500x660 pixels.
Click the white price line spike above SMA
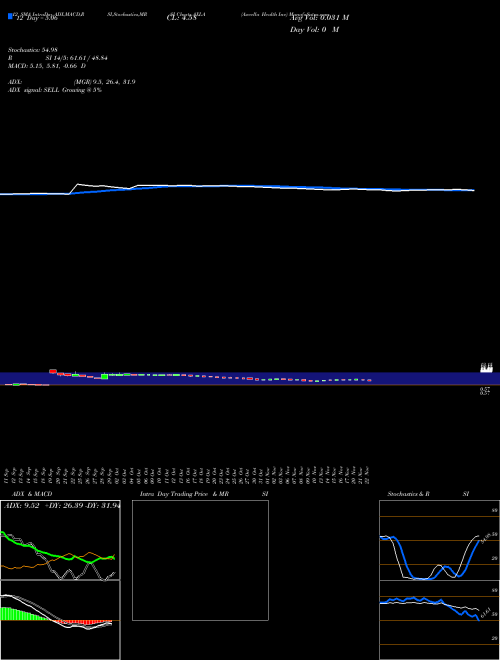tap(77, 184)
